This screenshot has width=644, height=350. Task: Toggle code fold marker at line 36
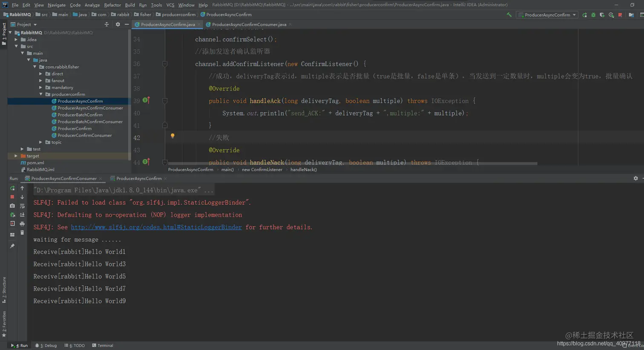pos(165,64)
